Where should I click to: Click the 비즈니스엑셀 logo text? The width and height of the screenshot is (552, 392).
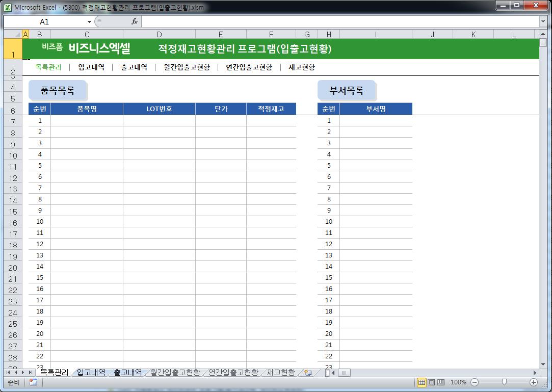[x=99, y=48]
